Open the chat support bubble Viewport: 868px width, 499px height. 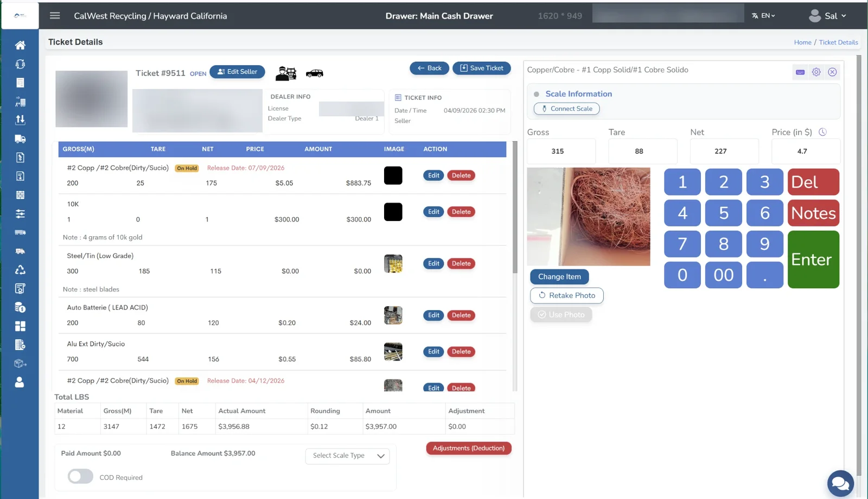840,483
